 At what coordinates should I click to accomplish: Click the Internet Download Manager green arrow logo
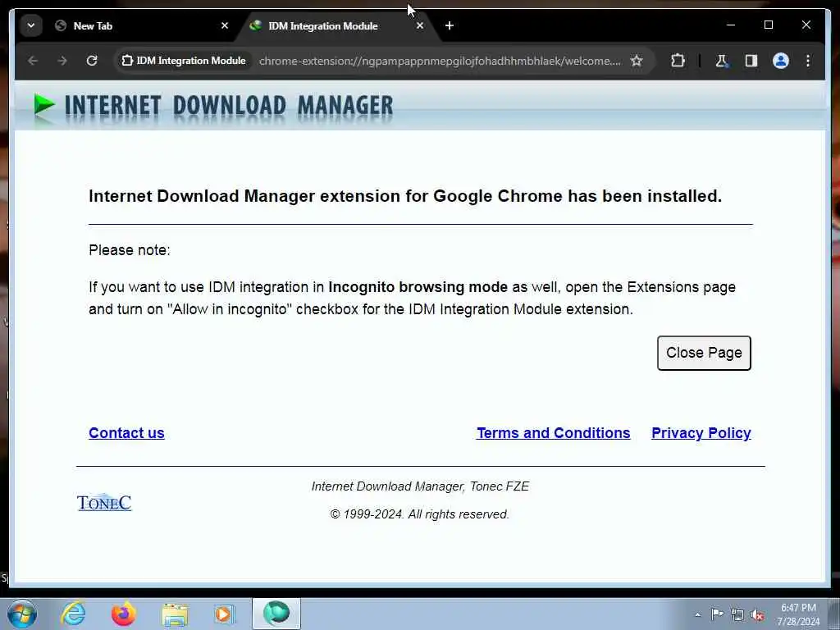coord(44,104)
